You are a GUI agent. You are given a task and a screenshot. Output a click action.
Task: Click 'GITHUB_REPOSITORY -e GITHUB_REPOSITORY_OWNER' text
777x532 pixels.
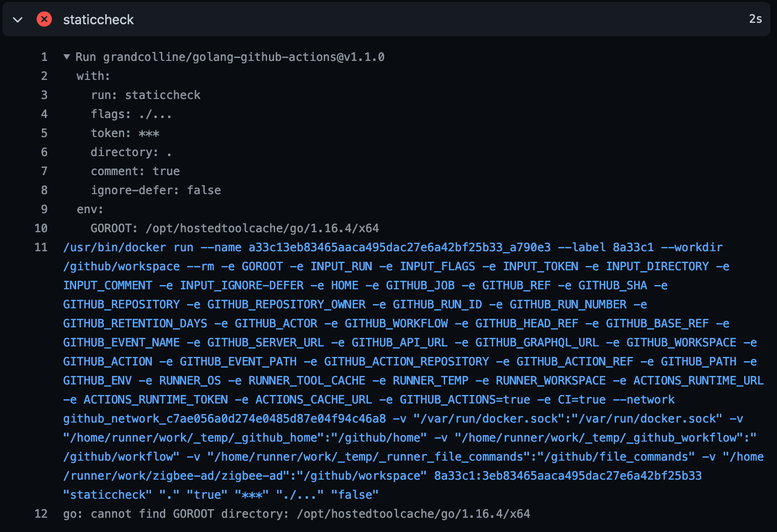[x=215, y=305]
